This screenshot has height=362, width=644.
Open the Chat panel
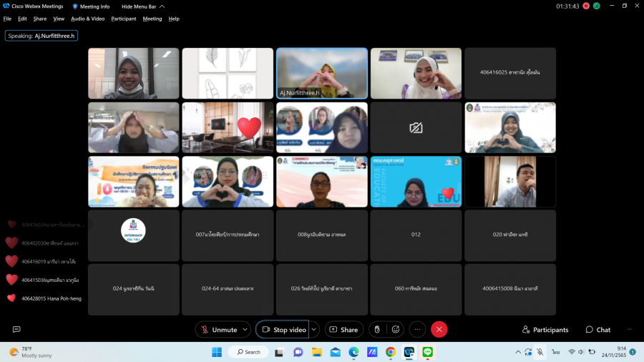tap(598, 330)
